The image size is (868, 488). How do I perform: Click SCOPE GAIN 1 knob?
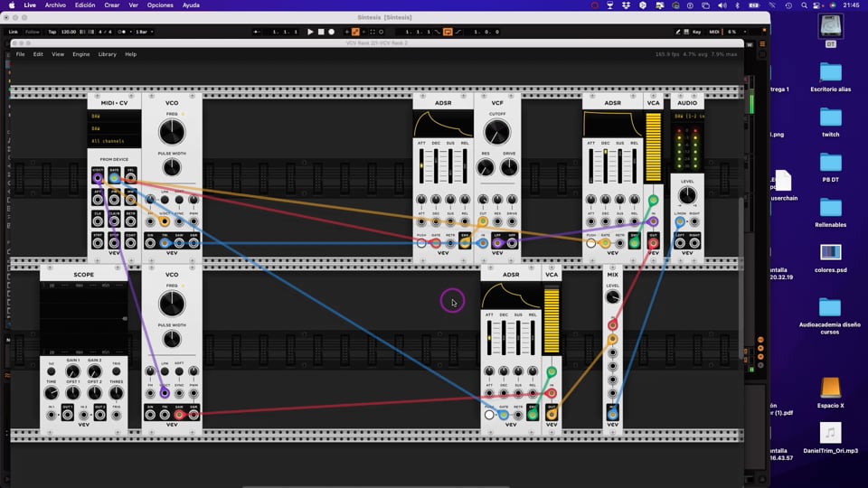[x=73, y=371]
